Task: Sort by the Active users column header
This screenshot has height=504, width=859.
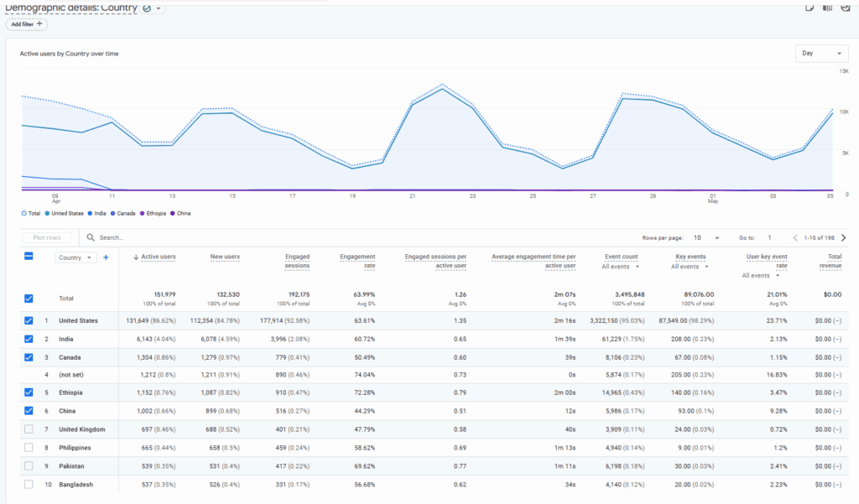Action: click(159, 257)
